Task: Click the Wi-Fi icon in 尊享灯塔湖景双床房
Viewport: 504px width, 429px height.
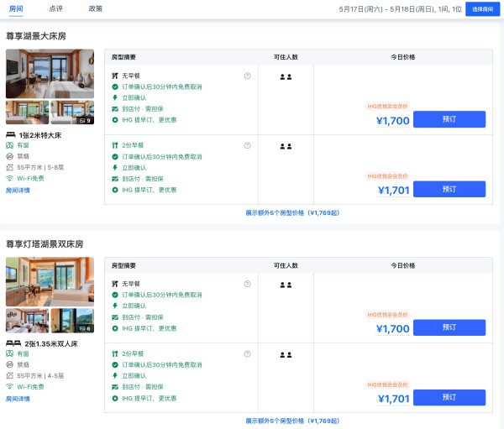Action: pyautogui.click(x=9, y=386)
